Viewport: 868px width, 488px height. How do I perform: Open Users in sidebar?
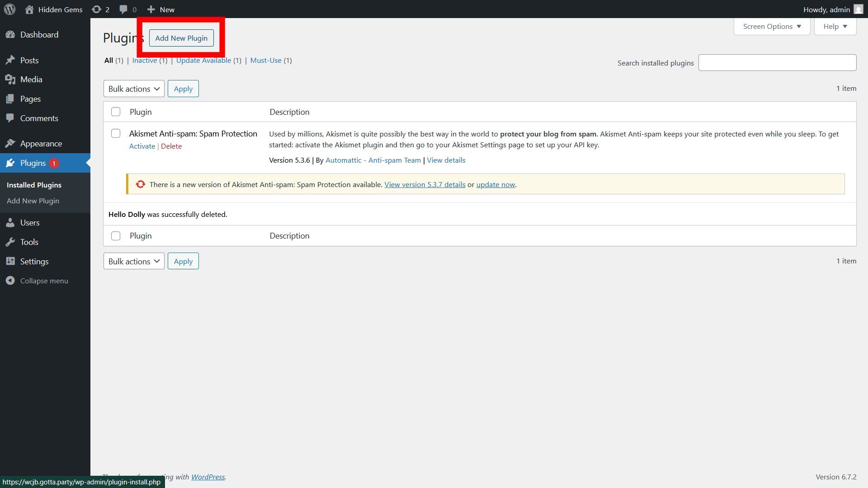[x=30, y=223]
